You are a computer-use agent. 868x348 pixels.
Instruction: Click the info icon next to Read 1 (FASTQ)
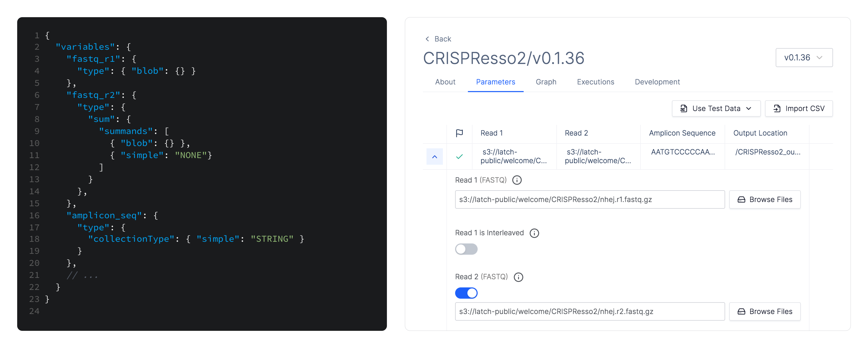click(517, 180)
